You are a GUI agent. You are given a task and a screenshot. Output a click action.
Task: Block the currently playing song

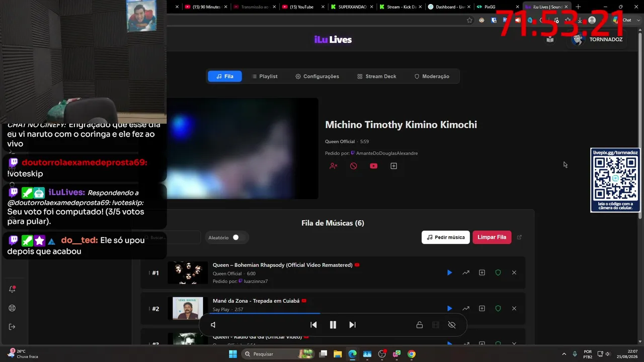[x=353, y=166]
